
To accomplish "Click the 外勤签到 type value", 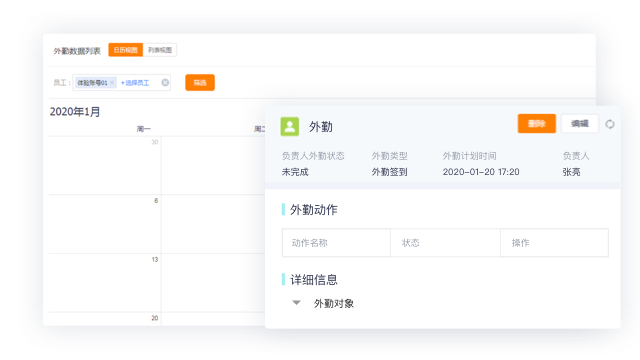I will pyautogui.click(x=389, y=172).
